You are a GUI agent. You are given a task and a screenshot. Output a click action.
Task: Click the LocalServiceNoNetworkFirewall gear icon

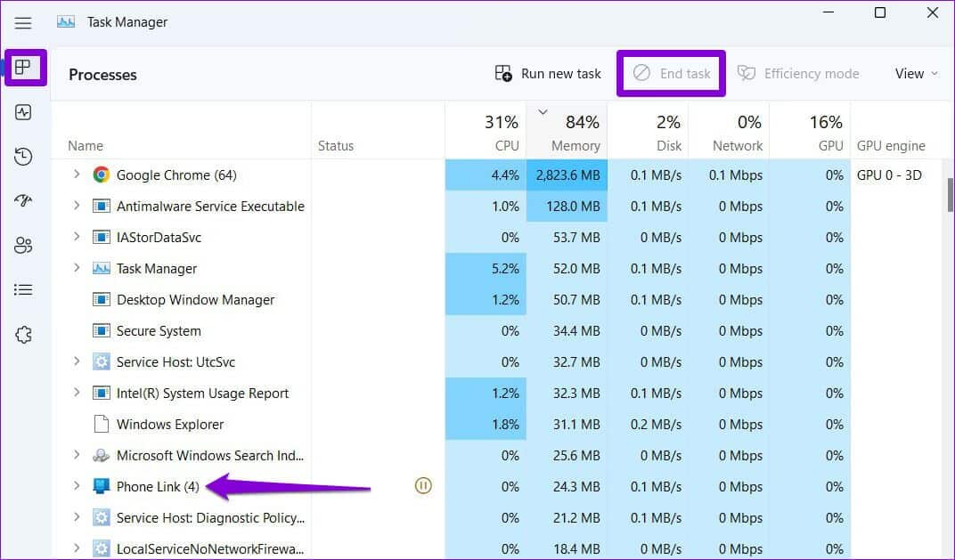coord(101,548)
